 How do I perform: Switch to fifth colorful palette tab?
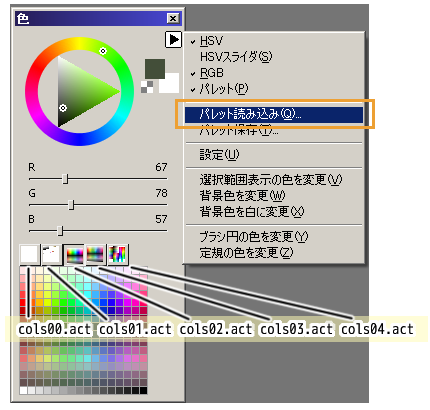118,254
